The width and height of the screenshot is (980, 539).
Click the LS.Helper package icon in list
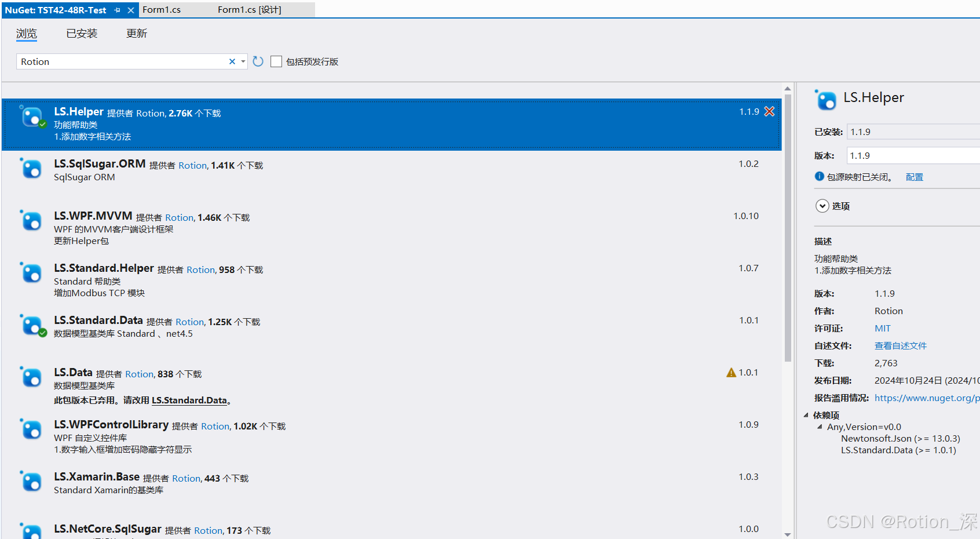pos(32,116)
